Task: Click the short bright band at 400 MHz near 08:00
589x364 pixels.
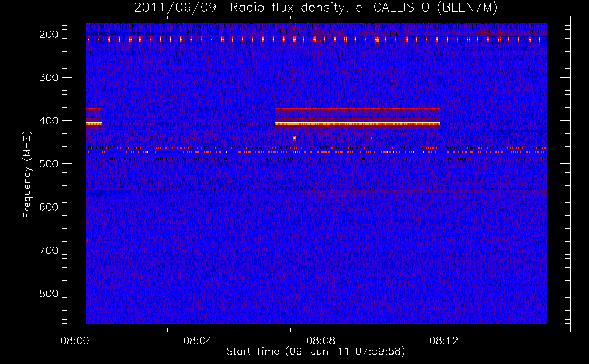Action: point(94,123)
